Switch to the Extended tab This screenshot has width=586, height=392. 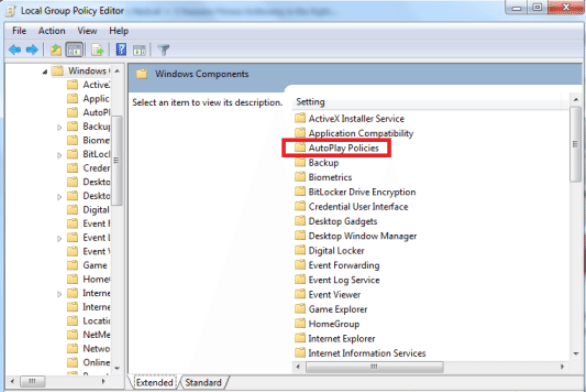(154, 382)
